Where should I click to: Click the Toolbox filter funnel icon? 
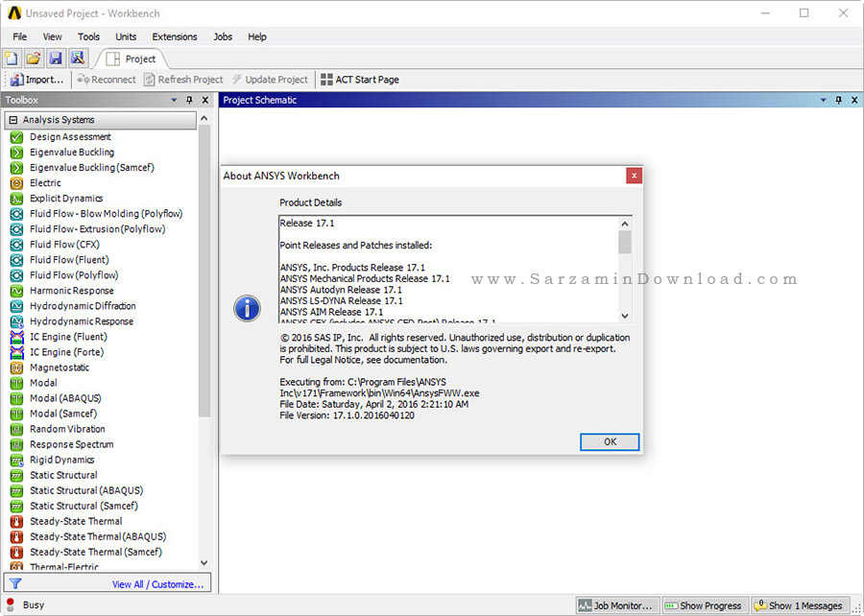(x=15, y=583)
